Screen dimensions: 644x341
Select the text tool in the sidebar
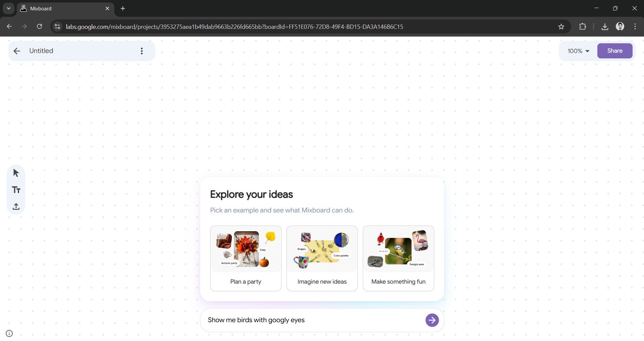click(16, 190)
